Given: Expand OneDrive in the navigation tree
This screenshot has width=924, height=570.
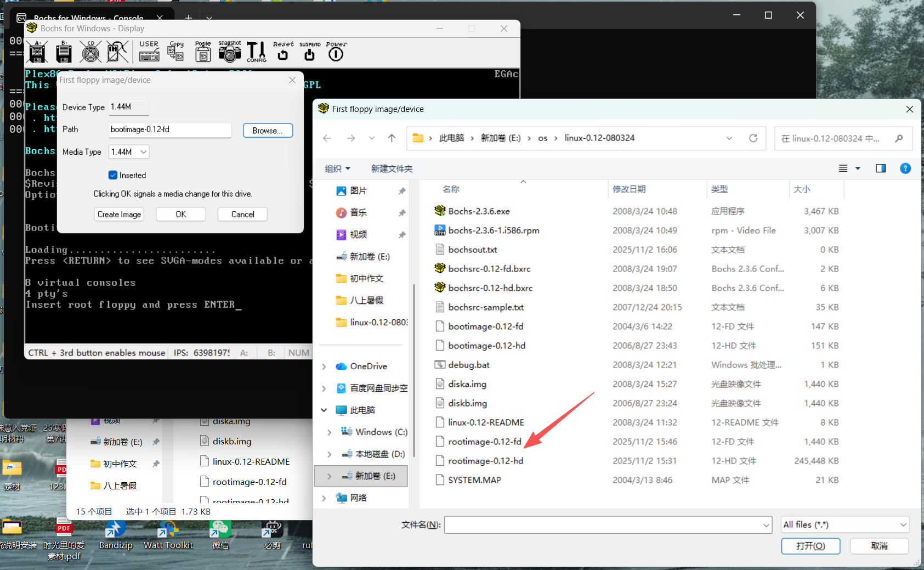Looking at the screenshot, I should click(324, 366).
